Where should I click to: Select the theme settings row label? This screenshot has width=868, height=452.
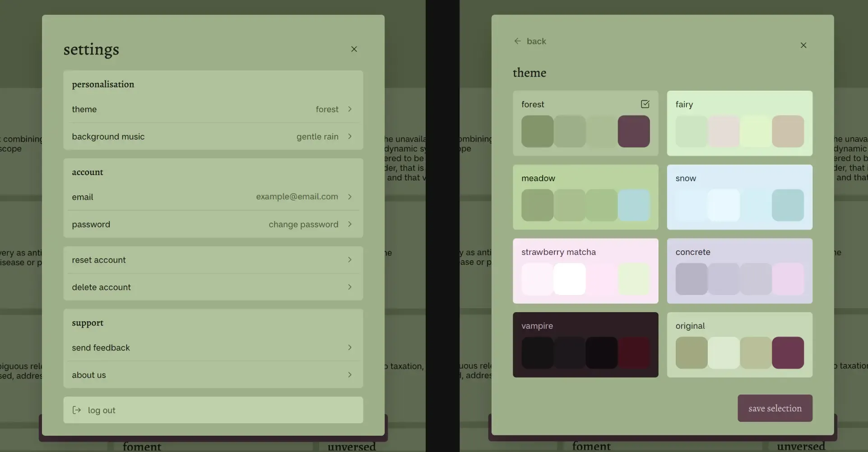84,109
